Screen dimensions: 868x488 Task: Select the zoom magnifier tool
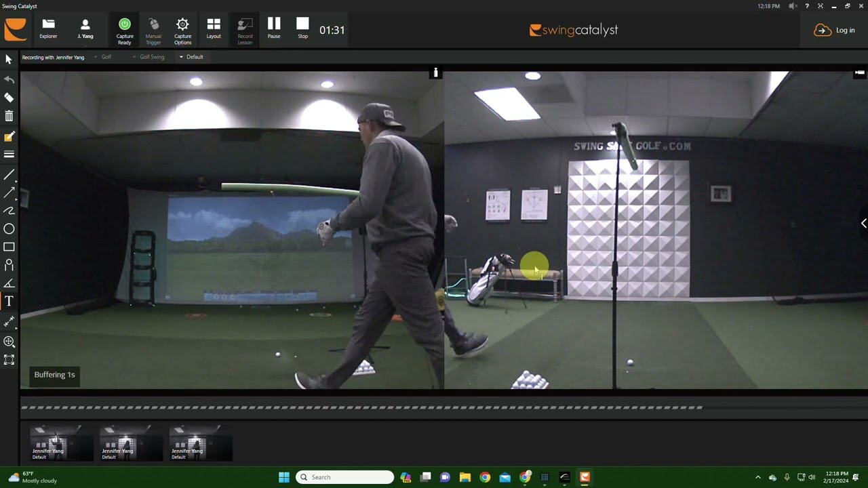pyautogui.click(x=9, y=342)
